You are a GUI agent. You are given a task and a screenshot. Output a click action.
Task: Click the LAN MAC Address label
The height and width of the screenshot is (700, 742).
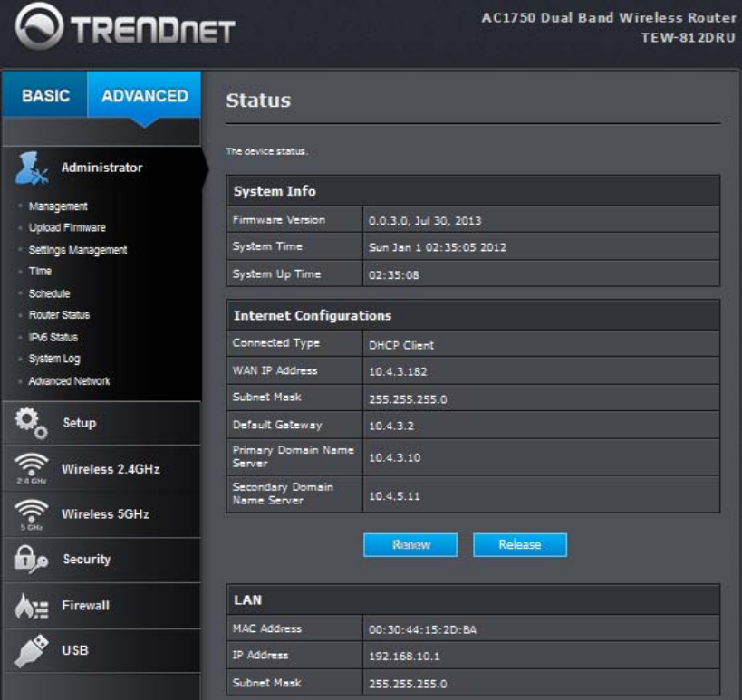pos(267,628)
